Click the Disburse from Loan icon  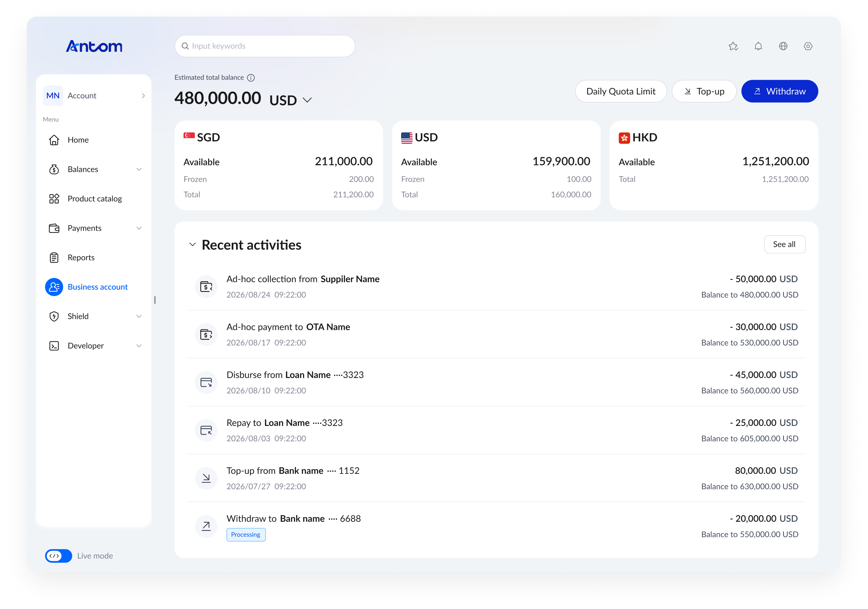[x=206, y=382]
